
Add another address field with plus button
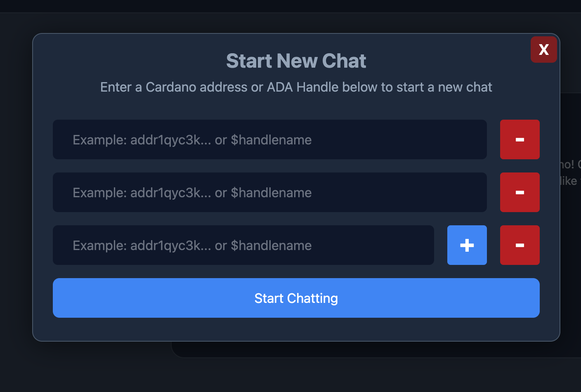pos(467,245)
